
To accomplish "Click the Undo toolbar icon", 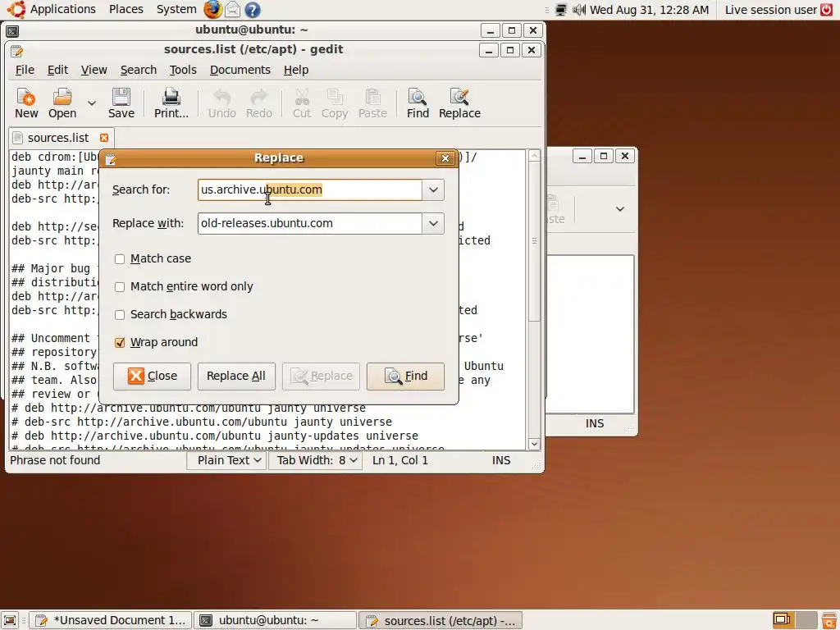I will point(221,103).
